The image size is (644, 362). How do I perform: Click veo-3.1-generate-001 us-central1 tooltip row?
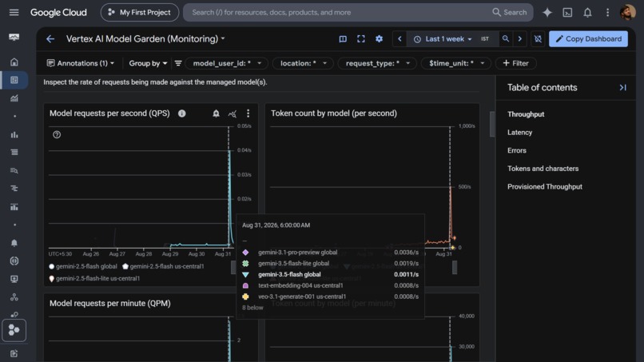[x=330, y=296]
